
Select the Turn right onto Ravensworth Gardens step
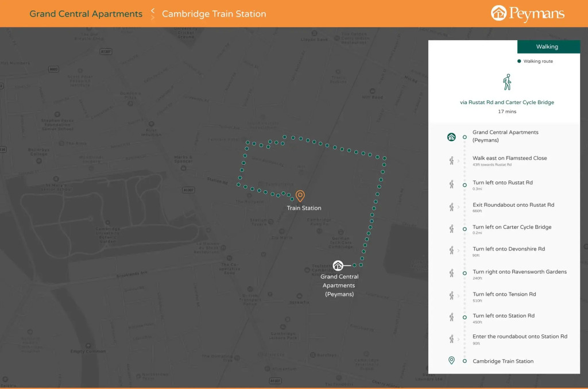519,272
